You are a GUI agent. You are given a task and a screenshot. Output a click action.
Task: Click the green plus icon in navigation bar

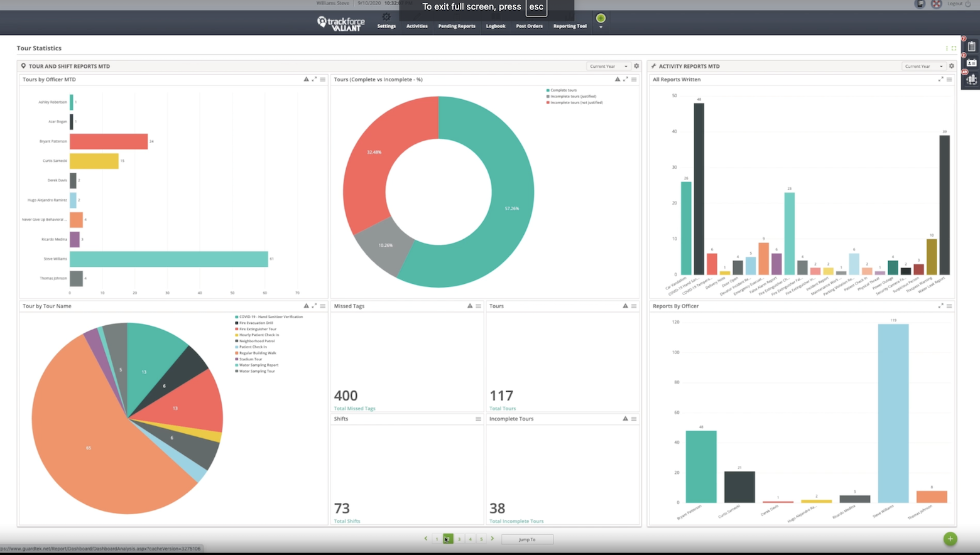point(601,18)
